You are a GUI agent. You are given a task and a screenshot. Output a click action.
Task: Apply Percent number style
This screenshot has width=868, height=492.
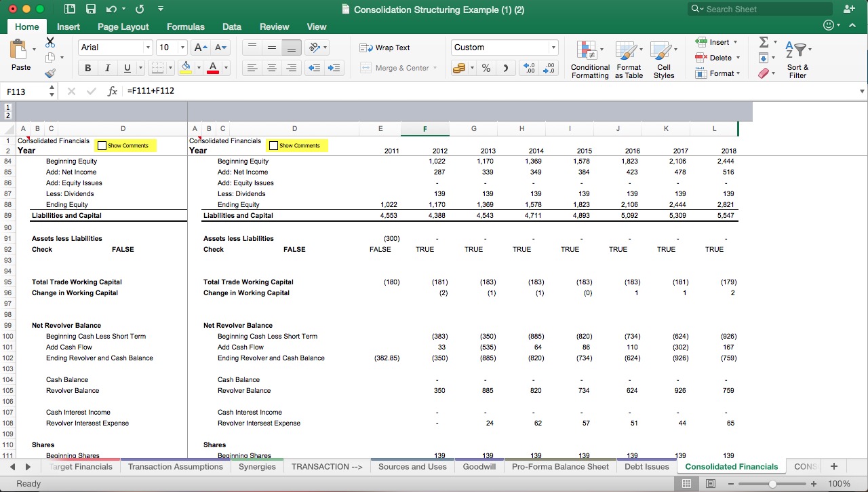point(486,68)
